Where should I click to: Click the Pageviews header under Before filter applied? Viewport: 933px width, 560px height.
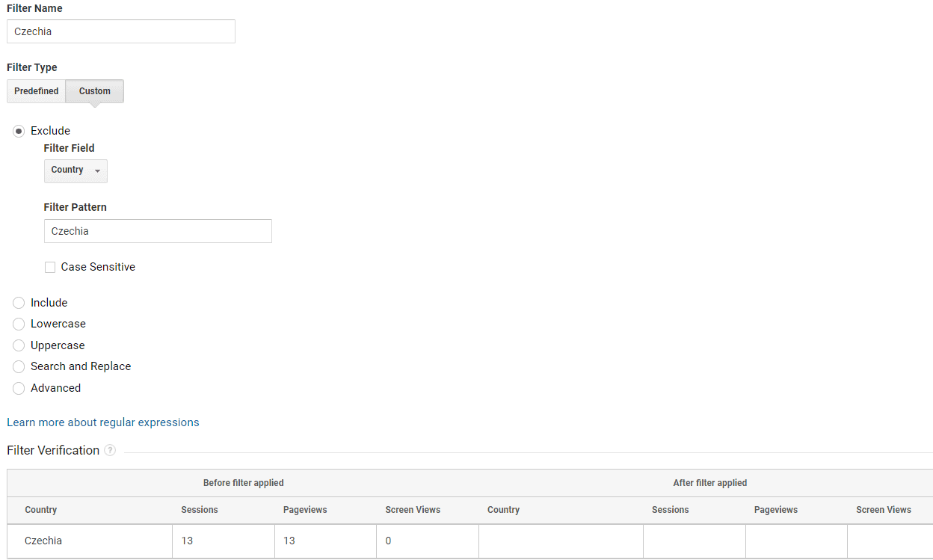[x=305, y=510]
